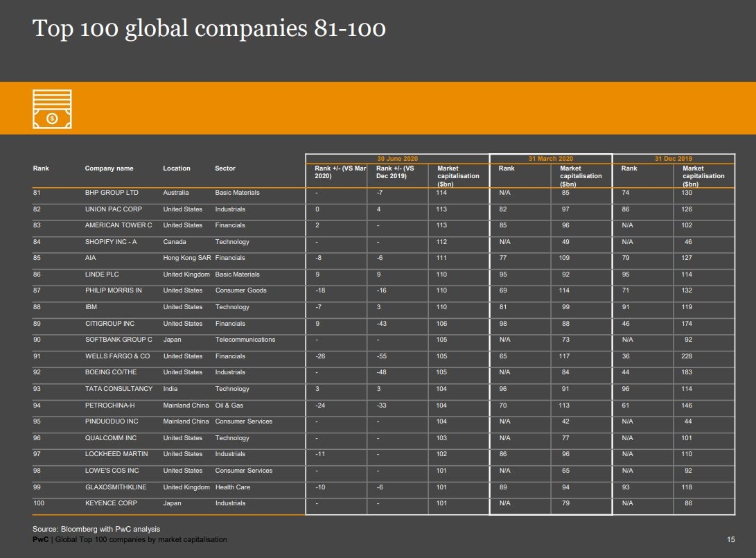
Task: Select the 'PINDUODUO INC' company cell
Action: click(112, 421)
